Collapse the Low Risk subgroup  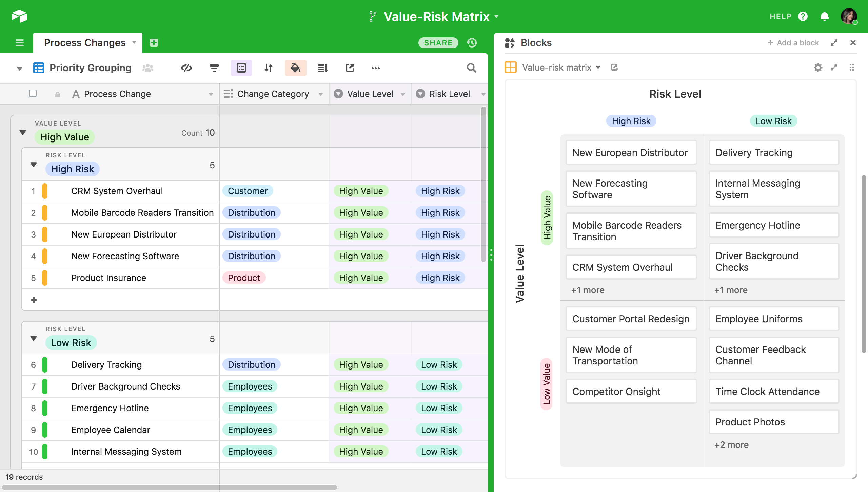(34, 338)
